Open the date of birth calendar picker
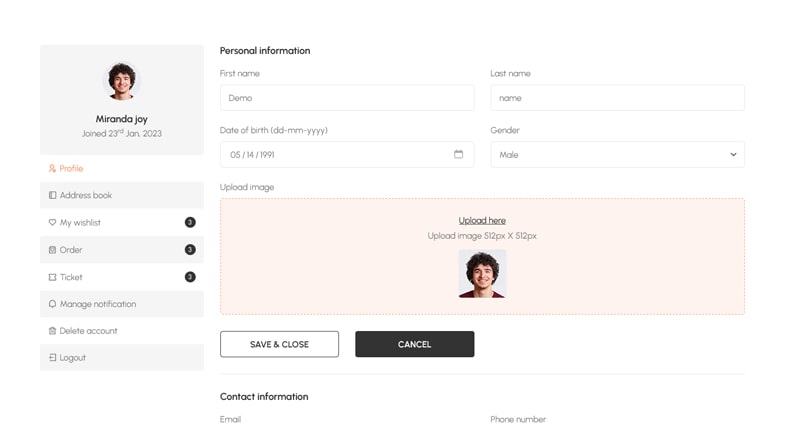This screenshot has width=785, height=430. pyautogui.click(x=458, y=155)
